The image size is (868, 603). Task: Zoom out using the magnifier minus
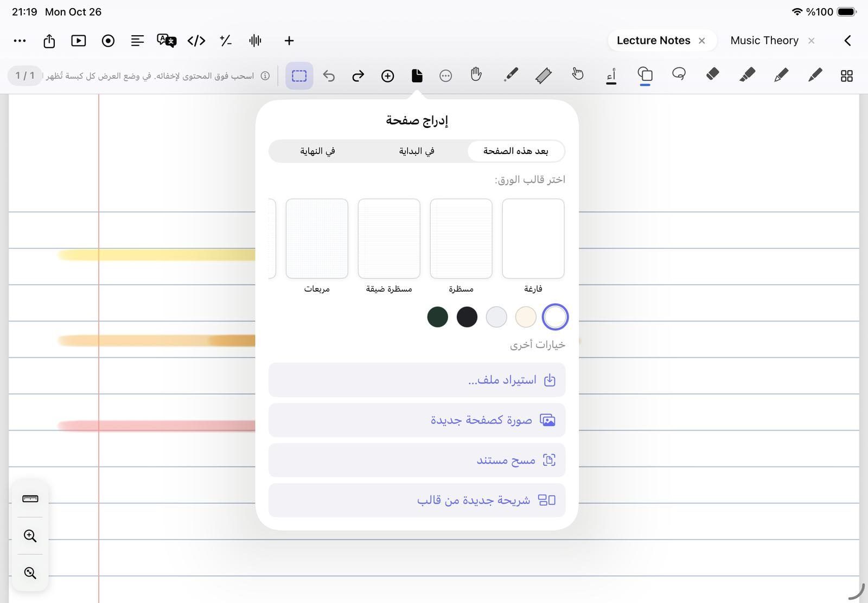(x=30, y=573)
